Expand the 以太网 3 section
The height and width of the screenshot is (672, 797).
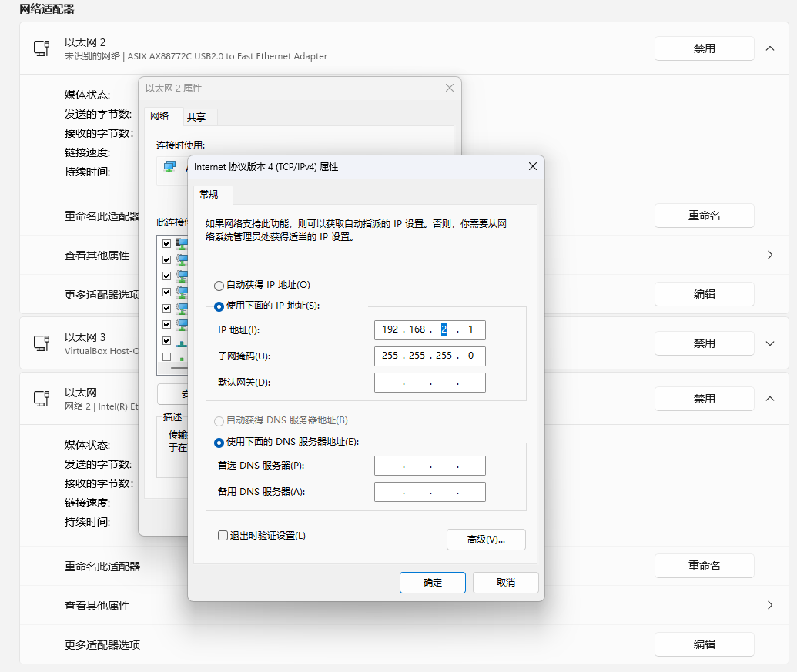click(769, 343)
